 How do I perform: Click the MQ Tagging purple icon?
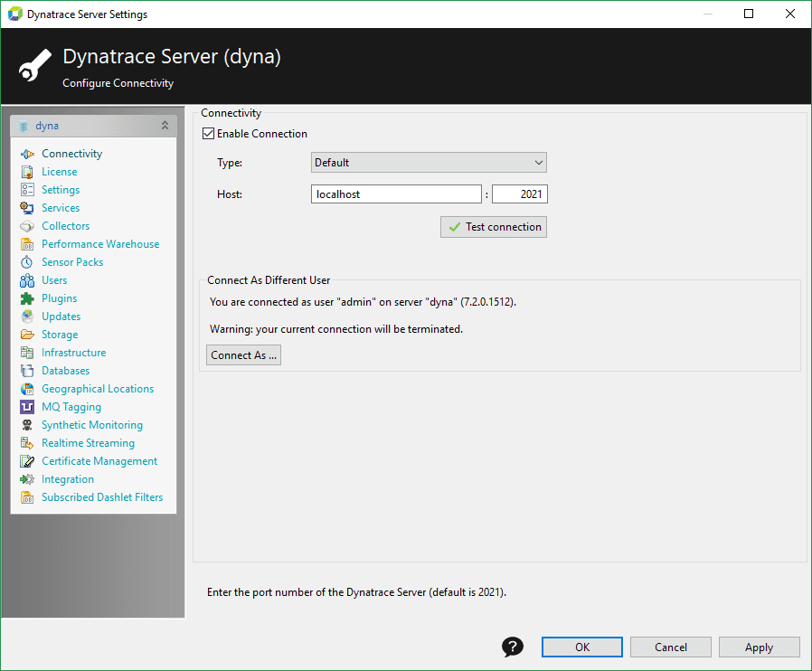pyautogui.click(x=27, y=407)
